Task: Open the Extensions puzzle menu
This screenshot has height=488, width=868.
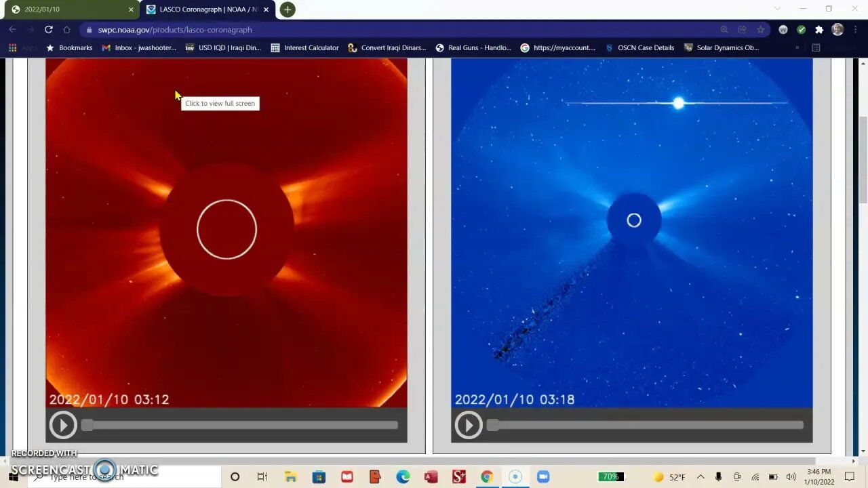Action: [819, 29]
